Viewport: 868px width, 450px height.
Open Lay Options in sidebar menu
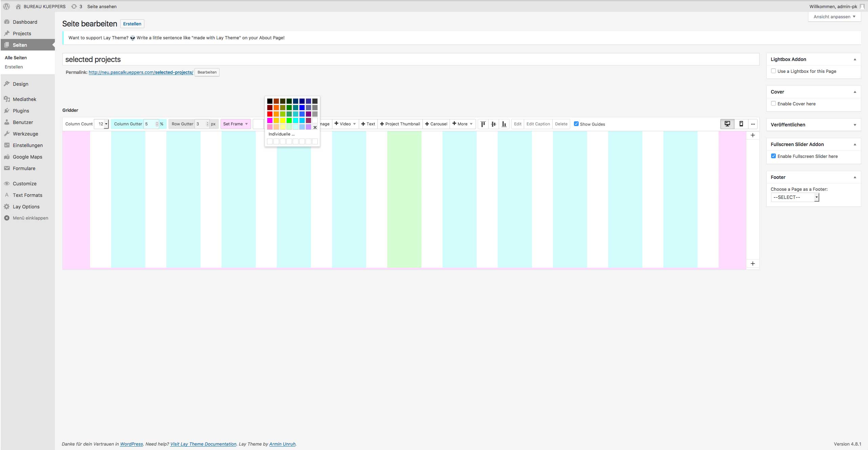[26, 207]
